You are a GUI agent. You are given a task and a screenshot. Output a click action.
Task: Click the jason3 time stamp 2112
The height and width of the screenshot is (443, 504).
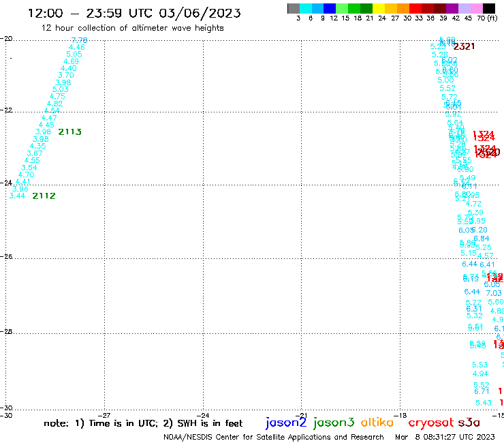coord(44,196)
